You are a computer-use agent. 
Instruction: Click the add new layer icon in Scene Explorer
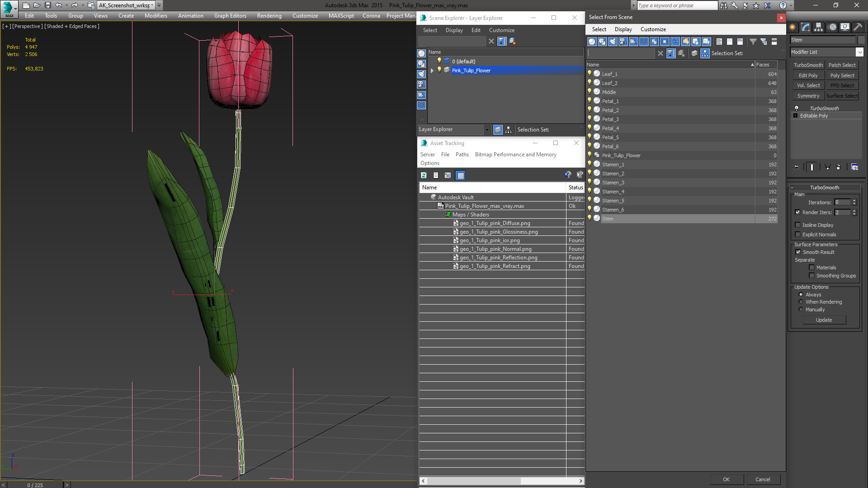point(512,41)
